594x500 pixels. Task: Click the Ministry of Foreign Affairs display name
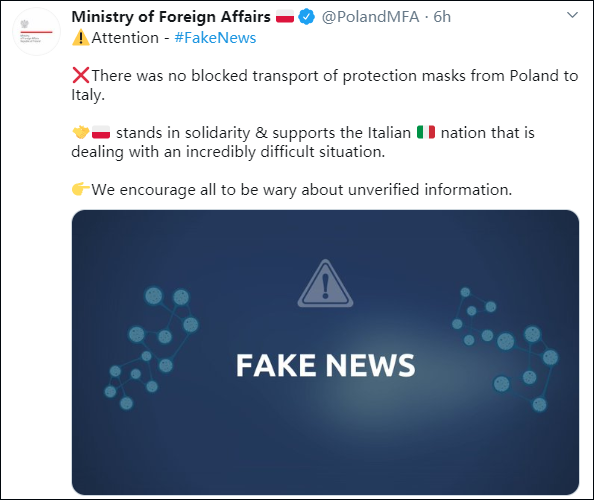point(171,17)
